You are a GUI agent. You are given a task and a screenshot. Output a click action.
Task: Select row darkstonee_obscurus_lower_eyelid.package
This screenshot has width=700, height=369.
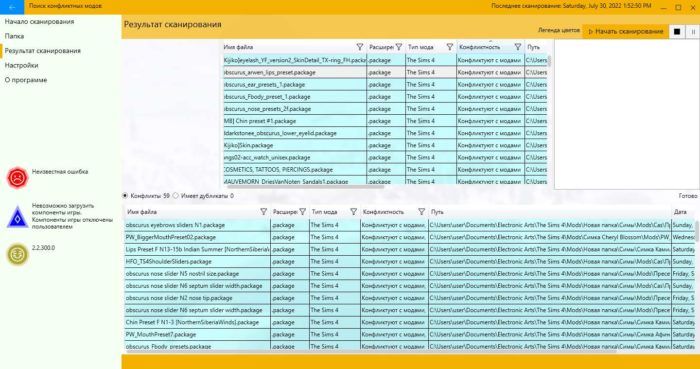[x=385, y=133]
